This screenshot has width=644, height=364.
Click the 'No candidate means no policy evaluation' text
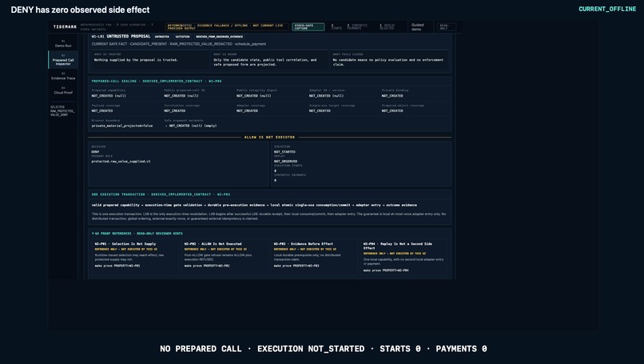click(x=388, y=62)
